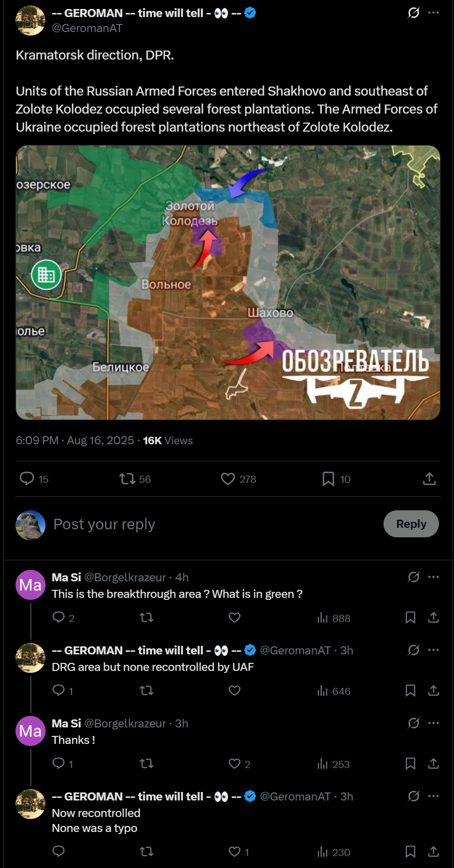Open @Borgelkrazeur profile link in first reply
Screen dimensions: 454x868
[x=125, y=577]
